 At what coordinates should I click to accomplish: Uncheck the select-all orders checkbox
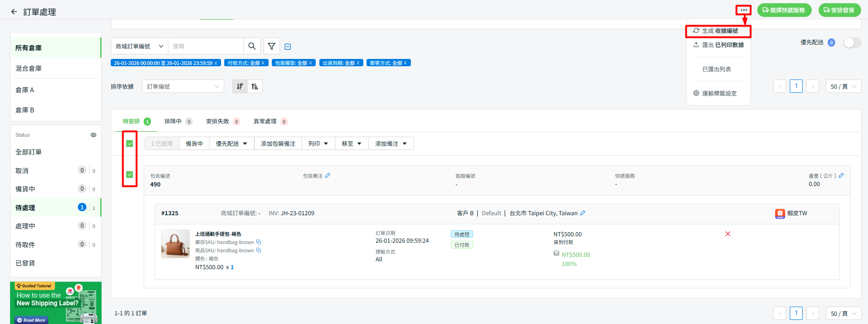click(x=129, y=143)
